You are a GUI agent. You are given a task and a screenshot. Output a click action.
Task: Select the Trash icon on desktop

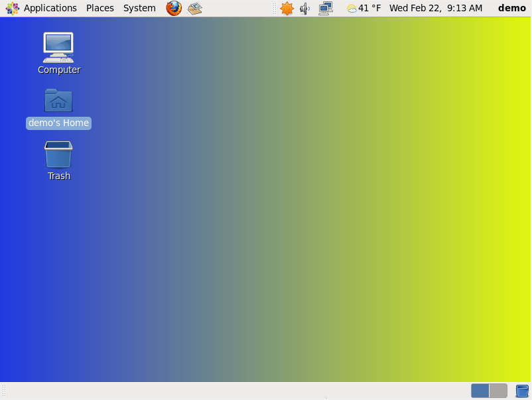58,155
